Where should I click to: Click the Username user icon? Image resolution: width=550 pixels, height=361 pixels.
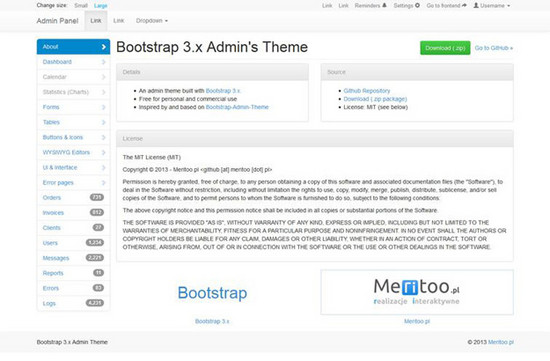coord(476,6)
